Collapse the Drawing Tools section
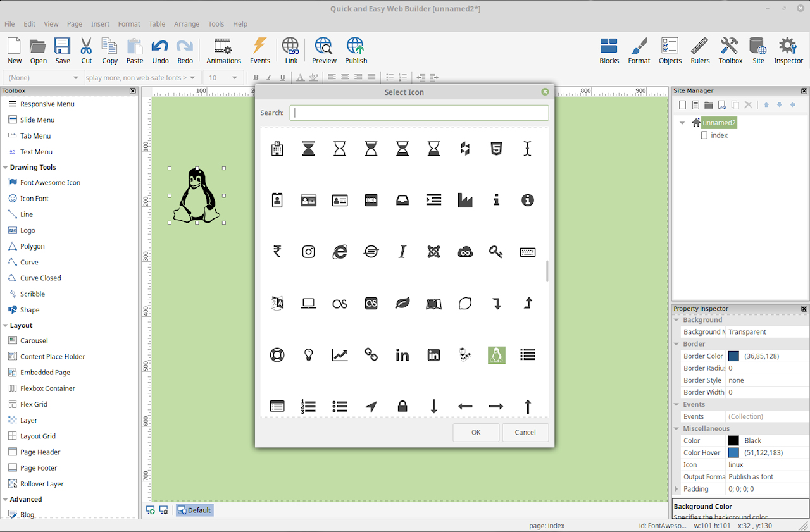 coord(6,168)
